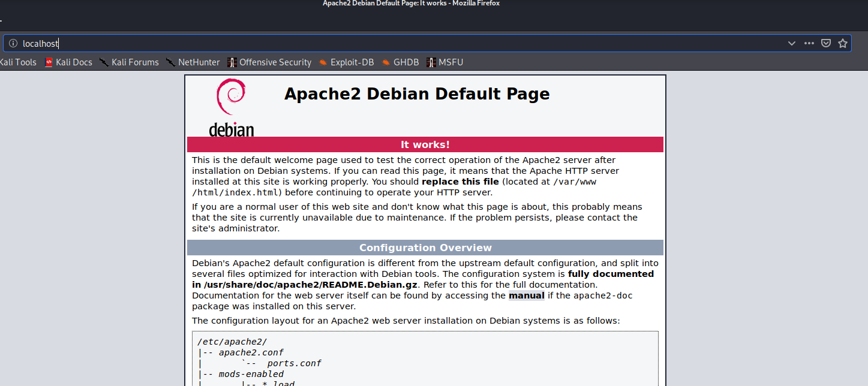Screen dimensions: 868x386
Task: Open the Offensive Security bookmark
Action: tap(269, 62)
